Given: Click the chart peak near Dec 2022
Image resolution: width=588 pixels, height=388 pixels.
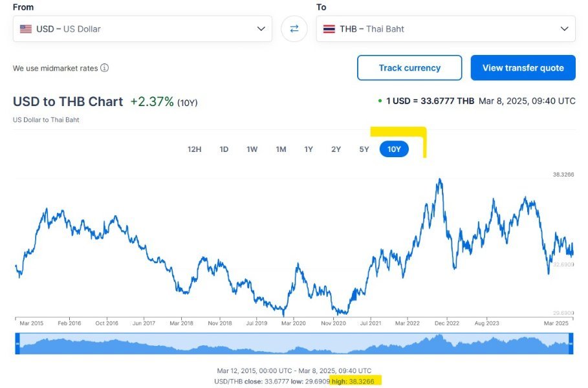Looking at the screenshot, I should click(440, 180).
